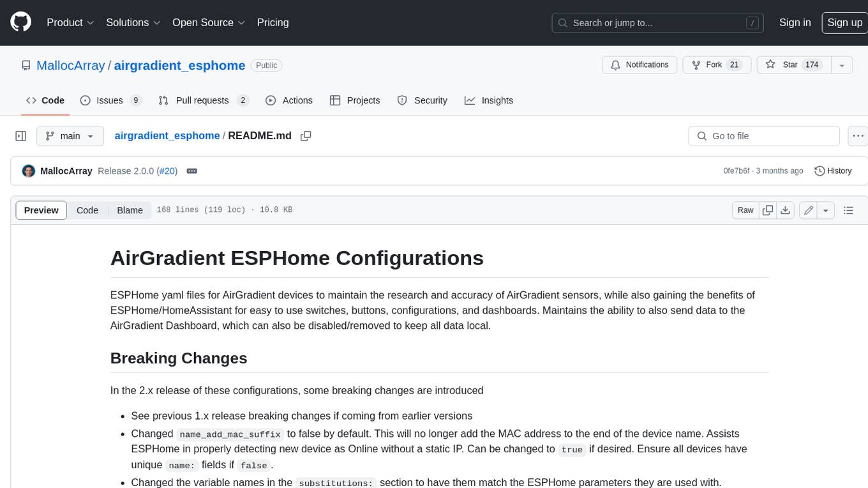Switch to the Insights tab
Viewport: 868px width, 488px height.
(x=489, y=100)
